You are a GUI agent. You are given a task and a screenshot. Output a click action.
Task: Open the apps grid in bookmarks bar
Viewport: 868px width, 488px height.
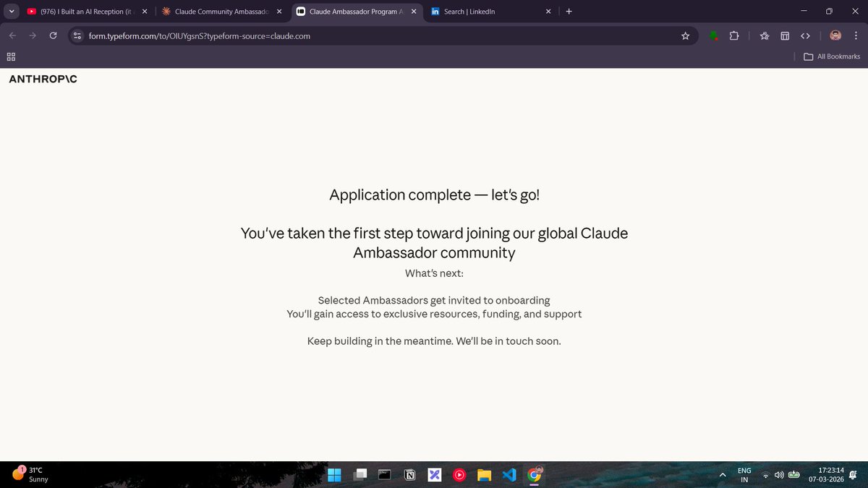pyautogui.click(x=12, y=56)
